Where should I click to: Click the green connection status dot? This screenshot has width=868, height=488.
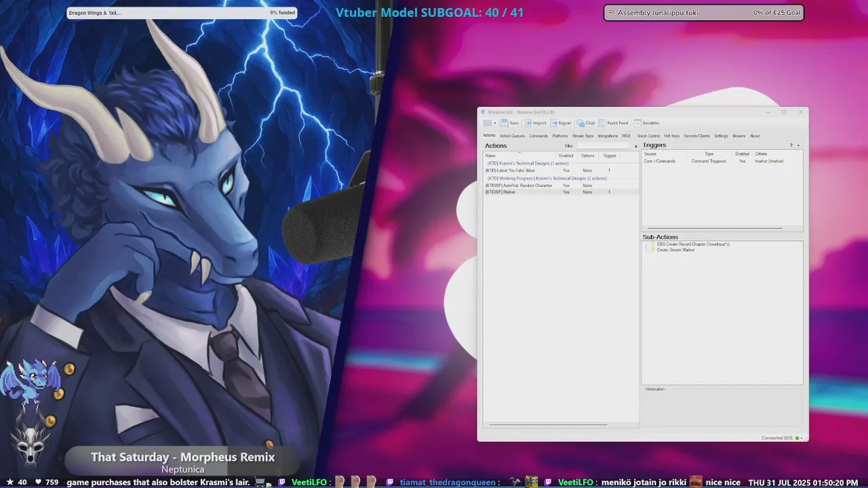click(x=797, y=438)
